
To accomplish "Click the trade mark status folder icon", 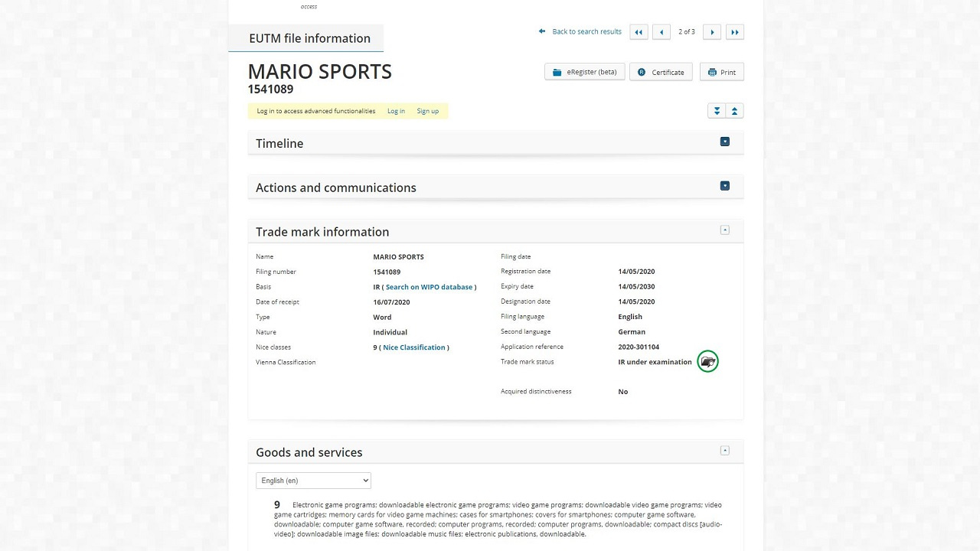I will click(x=708, y=361).
